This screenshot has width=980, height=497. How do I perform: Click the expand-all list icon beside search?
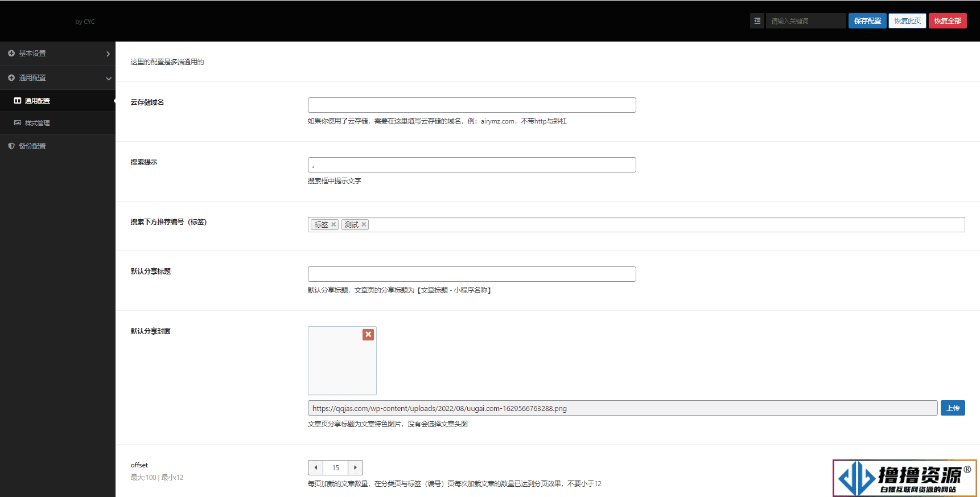click(x=757, y=21)
